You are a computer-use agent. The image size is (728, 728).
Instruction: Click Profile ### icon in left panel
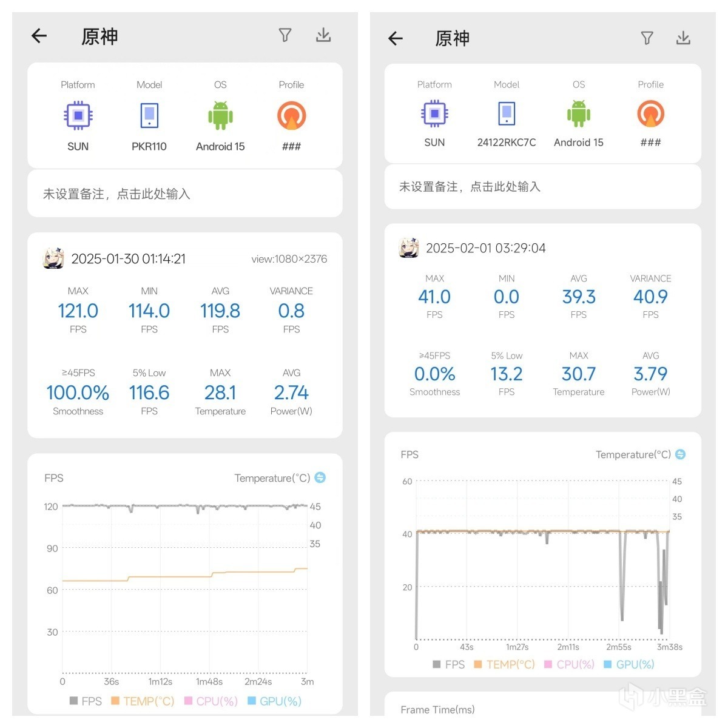click(292, 115)
